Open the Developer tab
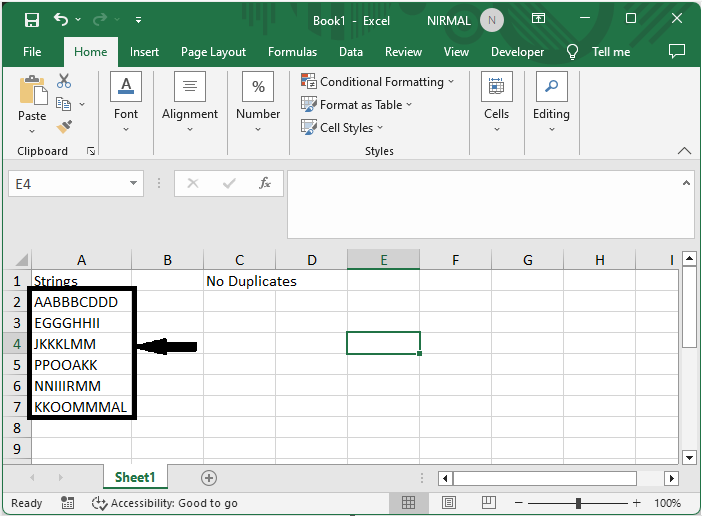 (518, 52)
